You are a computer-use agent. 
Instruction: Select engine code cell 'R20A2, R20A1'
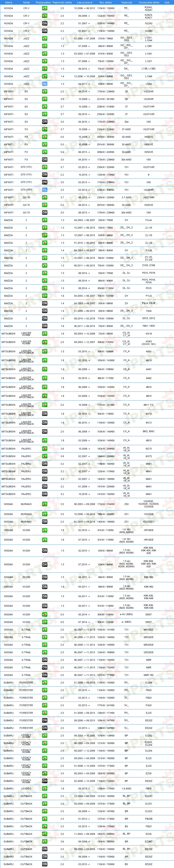click(x=148, y=8)
